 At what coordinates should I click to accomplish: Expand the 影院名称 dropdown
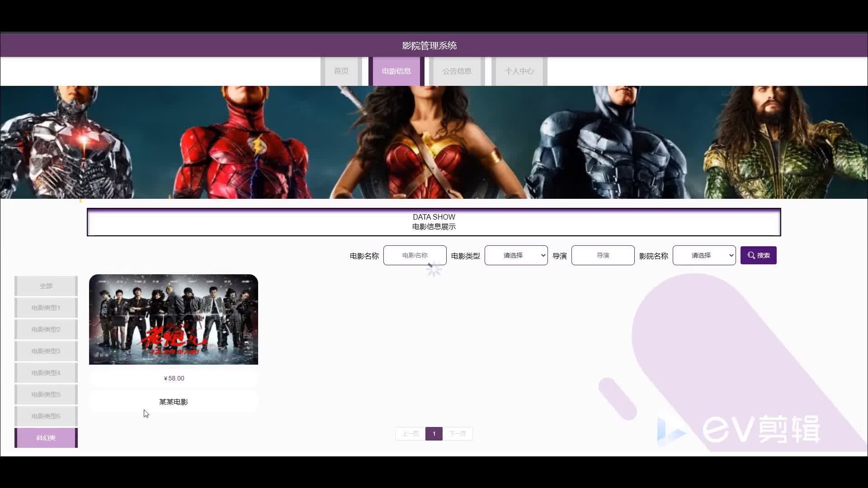click(x=704, y=255)
